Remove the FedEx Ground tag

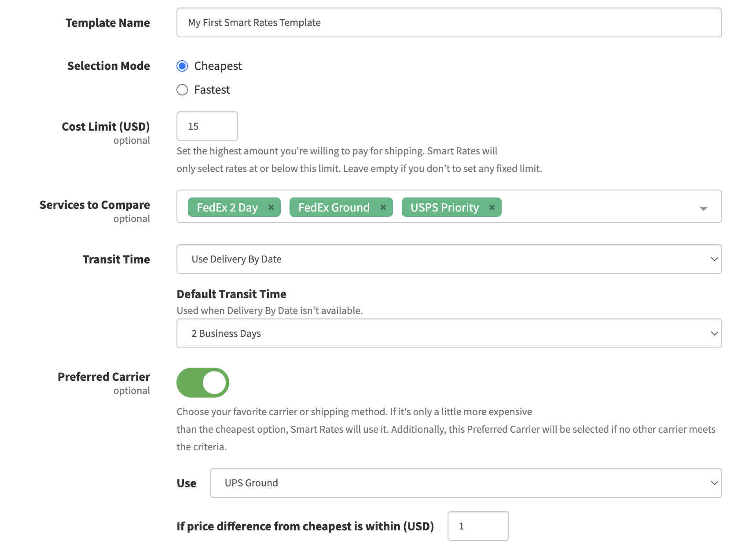[x=383, y=208]
